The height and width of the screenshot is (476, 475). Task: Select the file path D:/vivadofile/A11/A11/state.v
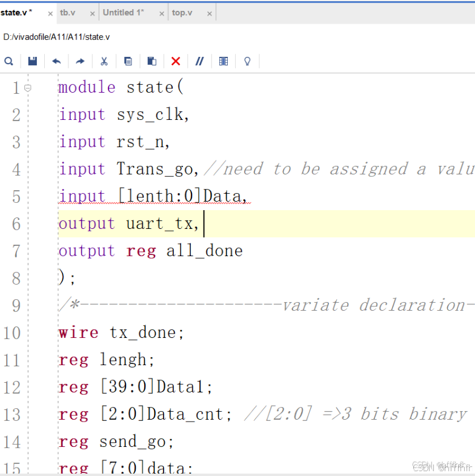(56, 37)
